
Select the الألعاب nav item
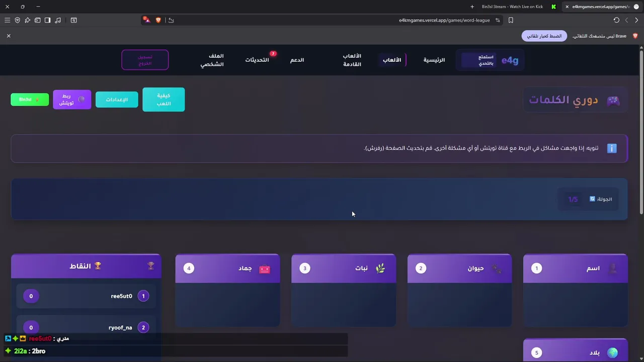[392, 60]
